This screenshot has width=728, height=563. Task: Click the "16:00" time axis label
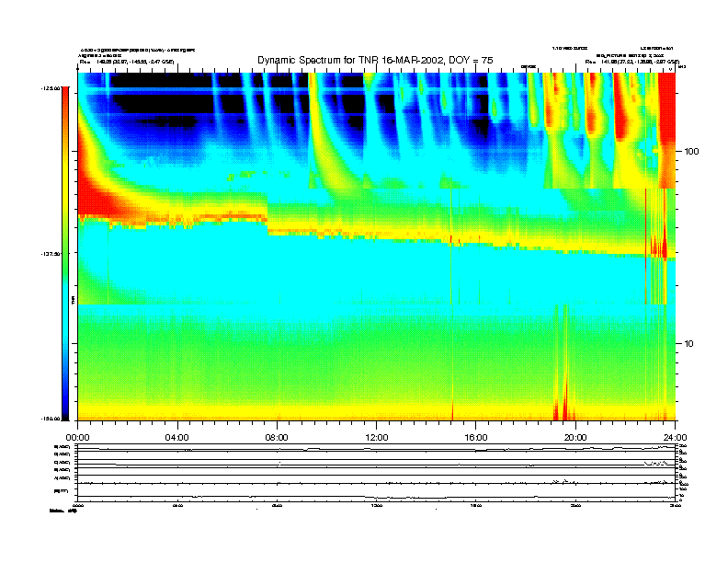[476, 438]
